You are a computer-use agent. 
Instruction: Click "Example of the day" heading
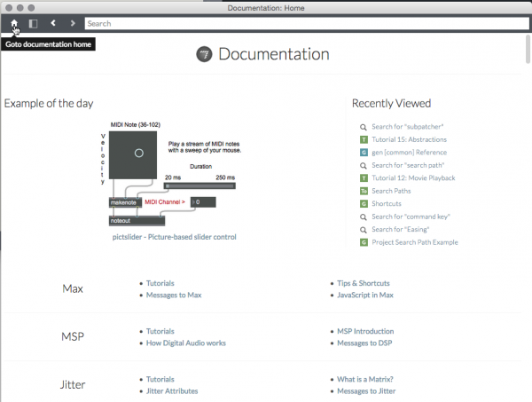click(x=49, y=103)
